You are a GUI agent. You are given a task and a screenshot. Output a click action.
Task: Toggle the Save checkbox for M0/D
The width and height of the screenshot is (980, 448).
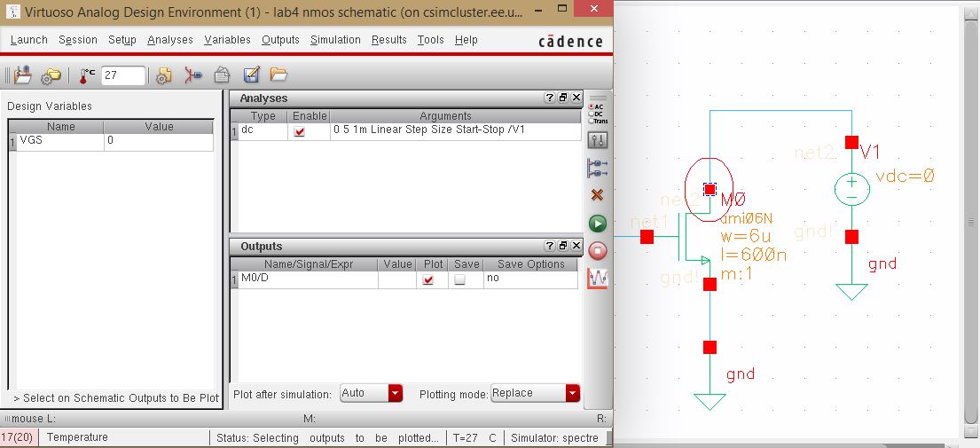coord(460,280)
